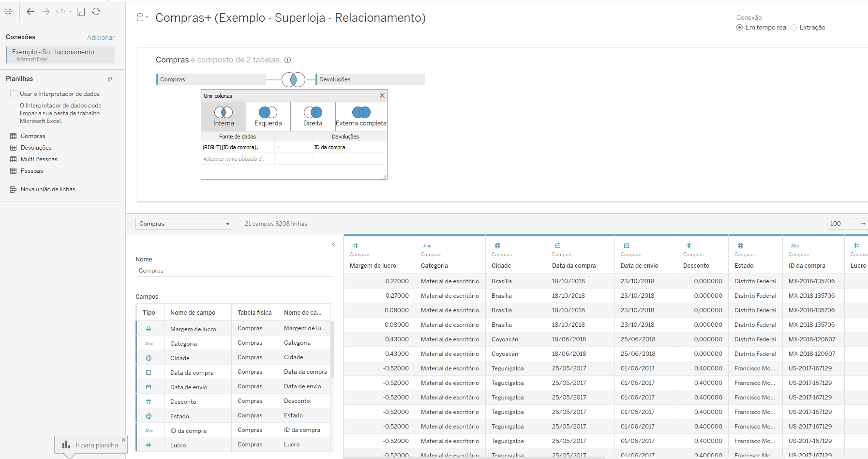868x459 pixels.
Task: Click the RIGHT([ID da compra] join clause
Action: 238,147
